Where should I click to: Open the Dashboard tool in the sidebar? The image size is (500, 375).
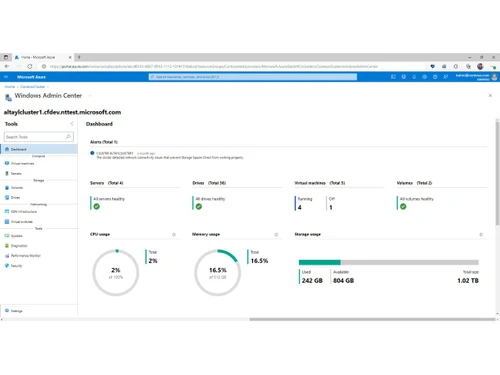[x=39, y=149]
